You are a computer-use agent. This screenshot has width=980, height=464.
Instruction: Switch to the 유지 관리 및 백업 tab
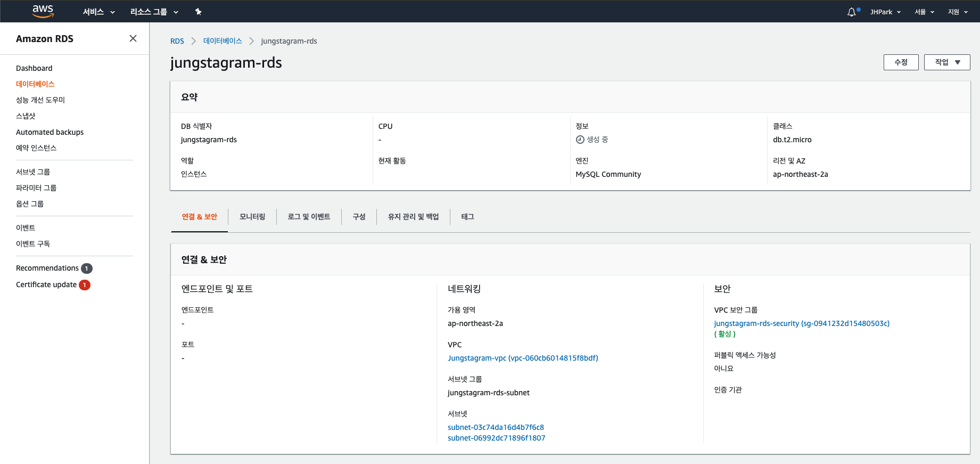tap(414, 217)
